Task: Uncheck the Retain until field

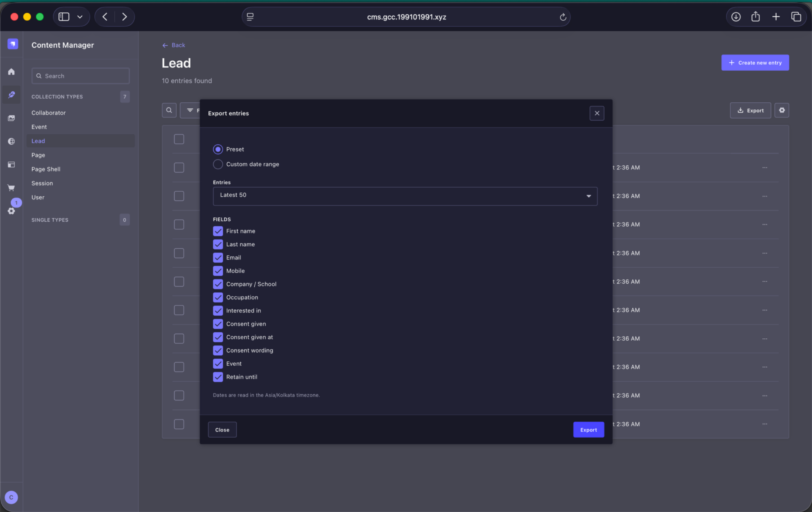Action: pos(218,377)
